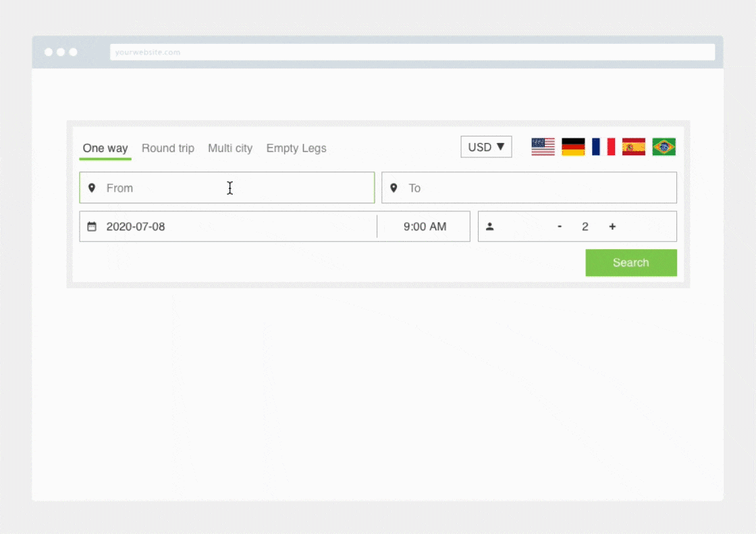Viewport: 756px width, 534px height.
Task: Click the location pin in From field
Action: (x=92, y=188)
